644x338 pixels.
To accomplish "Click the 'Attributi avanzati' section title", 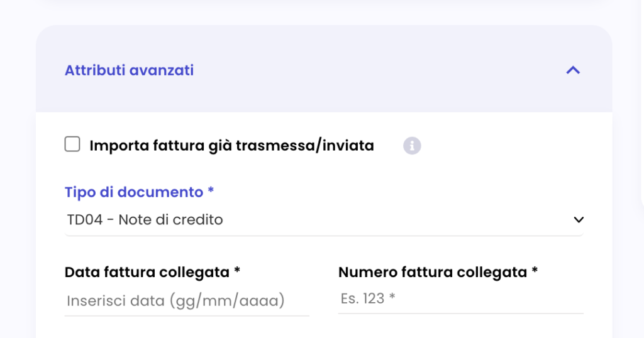I will point(130,70).
